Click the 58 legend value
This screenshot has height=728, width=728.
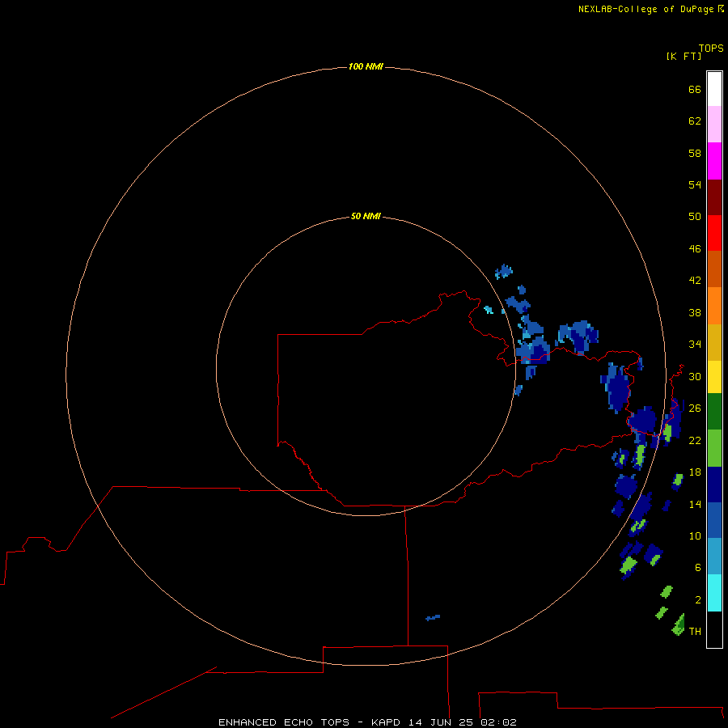695,153
